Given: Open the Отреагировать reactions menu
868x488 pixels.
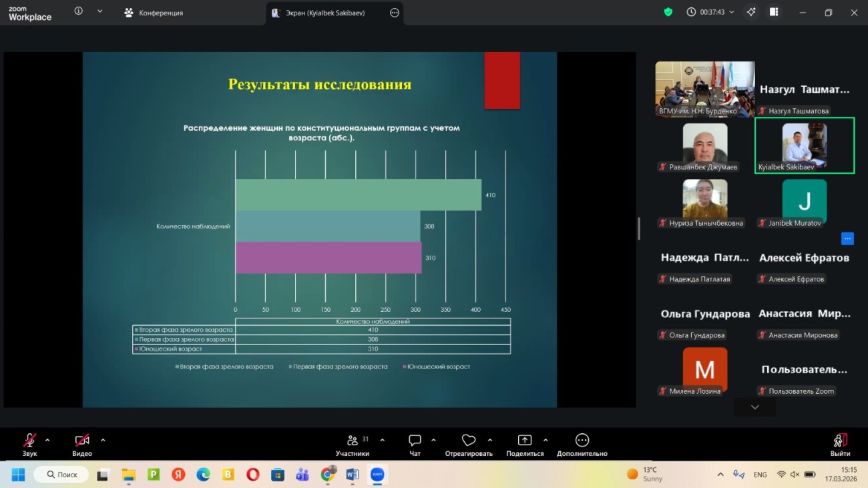Looking at the screenshot, I should (468, 441).
